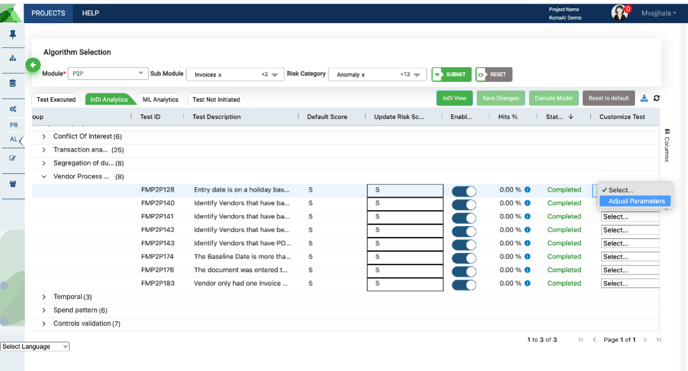Choose Adjust Parameters from dropdown list
The height and width of the screenshot is (371, 688).
[635, 201]
